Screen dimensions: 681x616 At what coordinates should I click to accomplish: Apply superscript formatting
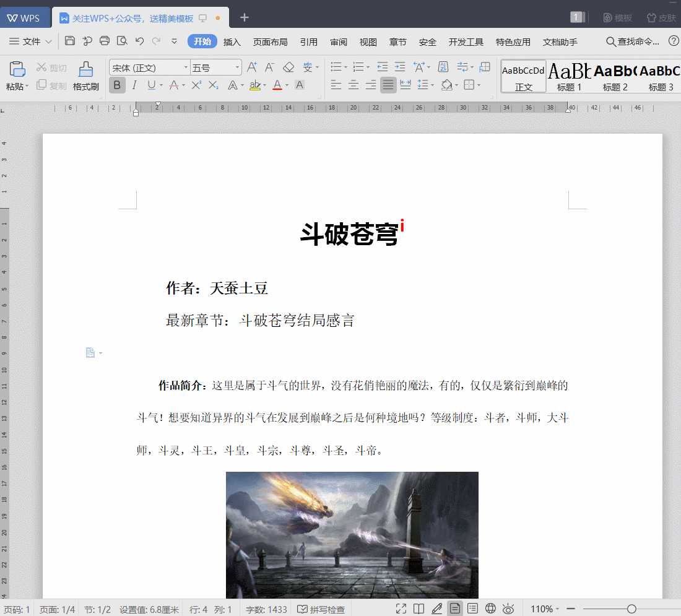[196, 85]
